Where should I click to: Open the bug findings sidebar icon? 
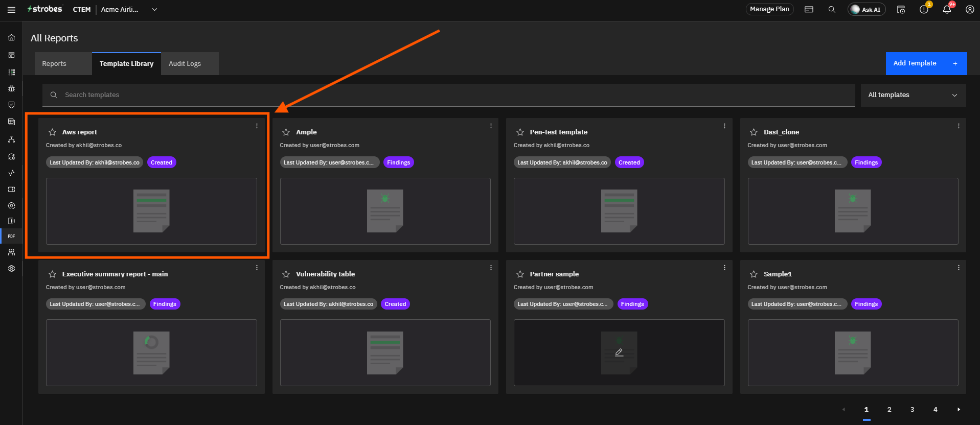(11, 88)
